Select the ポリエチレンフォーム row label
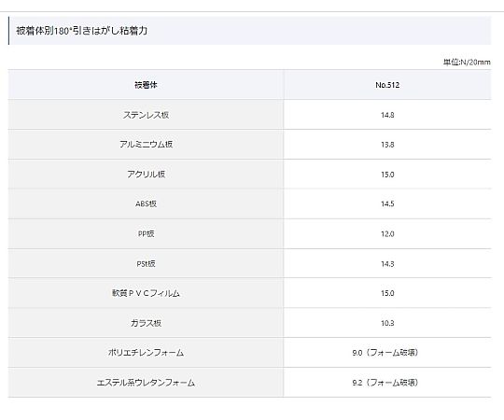The height and width of the screenshot is (420, 504). (146, 353)
